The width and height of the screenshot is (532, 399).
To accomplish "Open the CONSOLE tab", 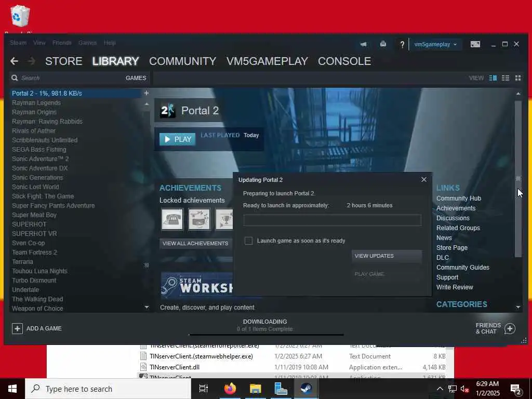I will [x=344, y=61].
